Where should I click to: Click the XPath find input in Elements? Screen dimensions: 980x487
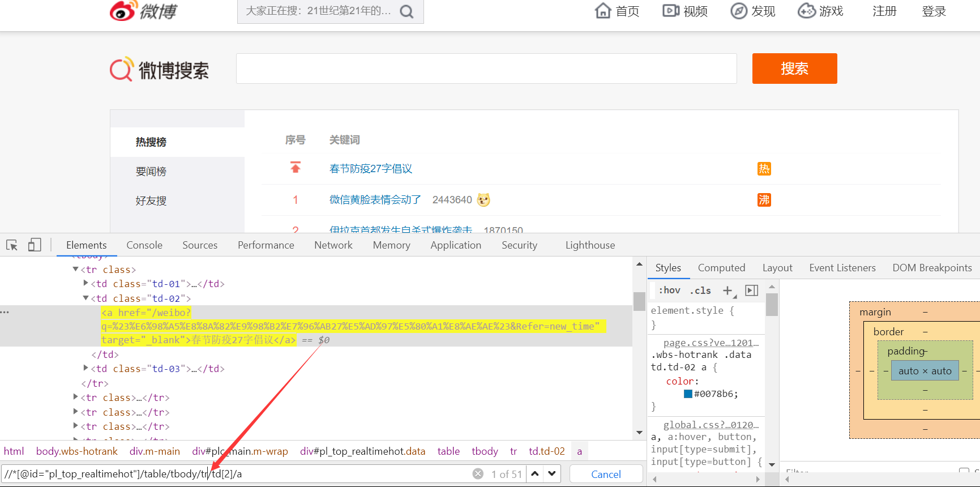[237, 474]
